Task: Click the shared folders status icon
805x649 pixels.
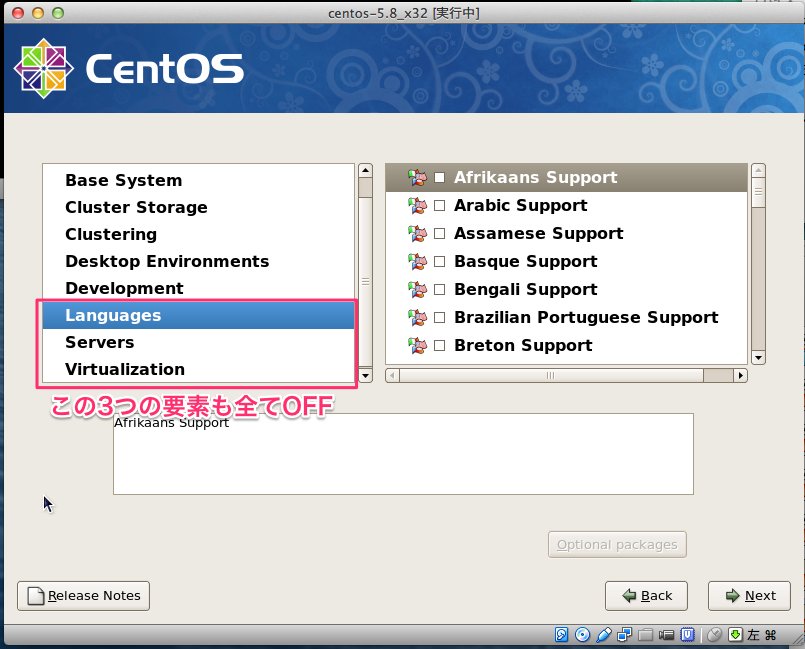Action: point(646,635)
